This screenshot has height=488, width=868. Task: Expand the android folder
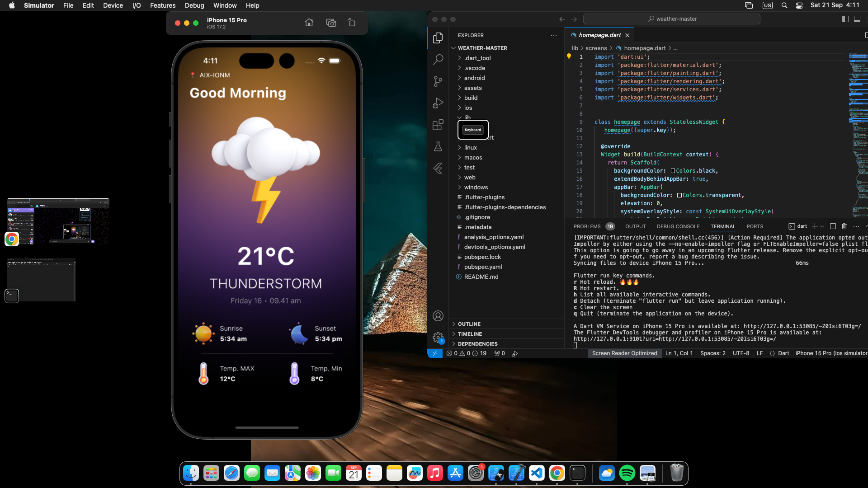(x=474, y=78)
